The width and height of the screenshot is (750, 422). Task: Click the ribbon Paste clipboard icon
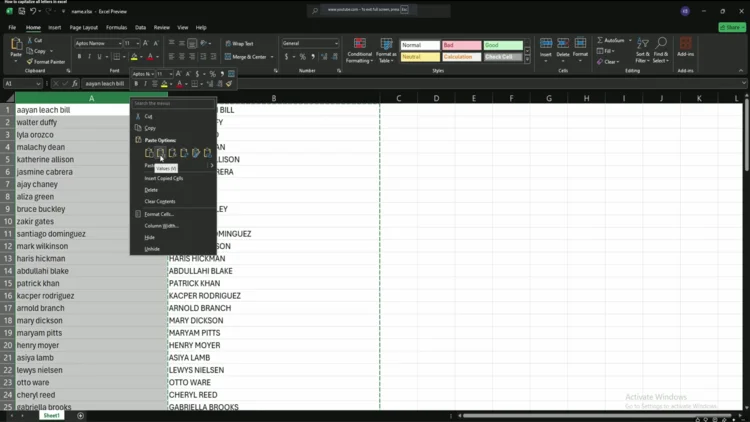click(16, 44)
